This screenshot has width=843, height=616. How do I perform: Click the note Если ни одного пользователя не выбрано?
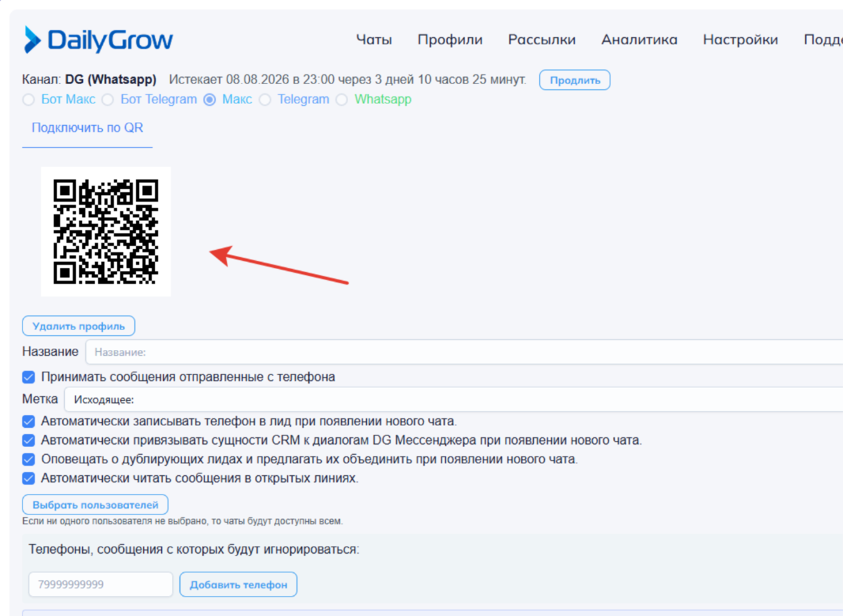182,521
